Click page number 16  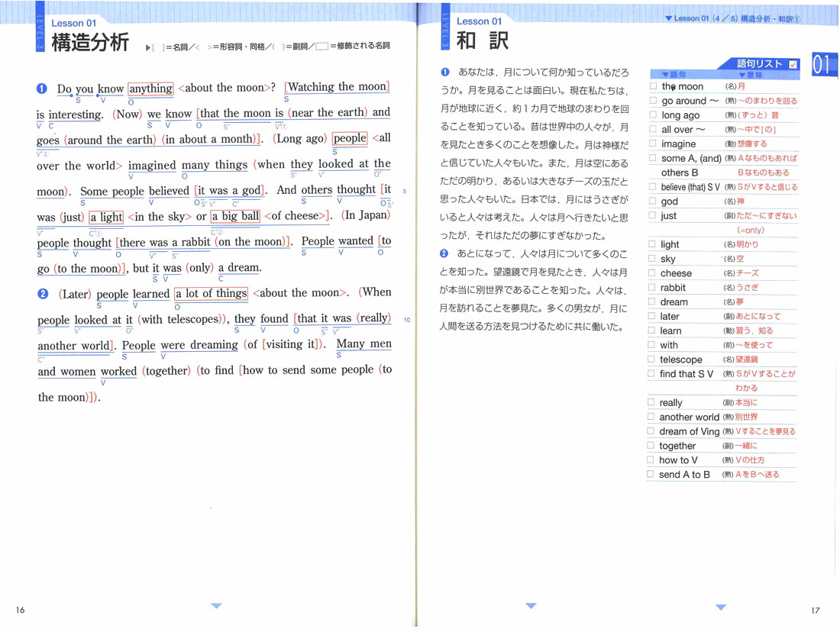coord(21,610)
